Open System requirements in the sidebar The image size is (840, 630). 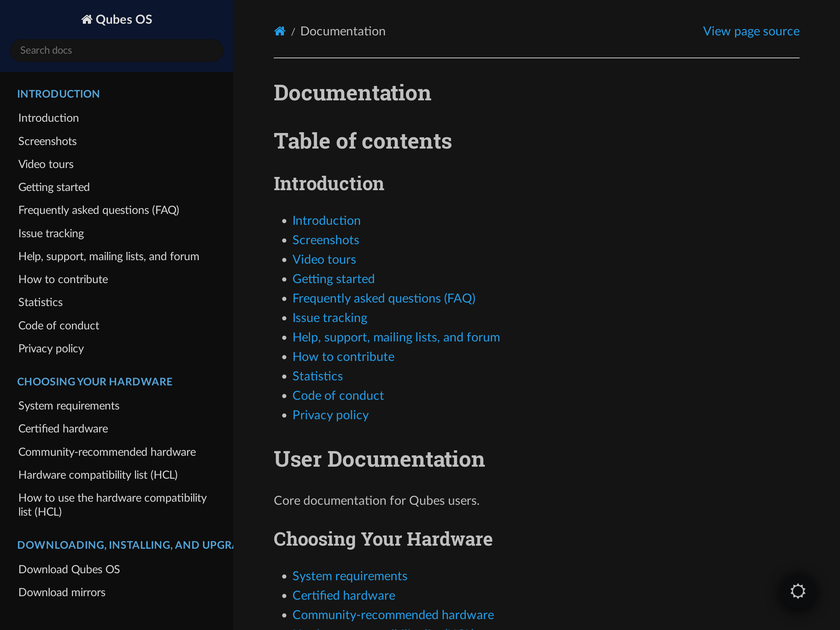69,406
